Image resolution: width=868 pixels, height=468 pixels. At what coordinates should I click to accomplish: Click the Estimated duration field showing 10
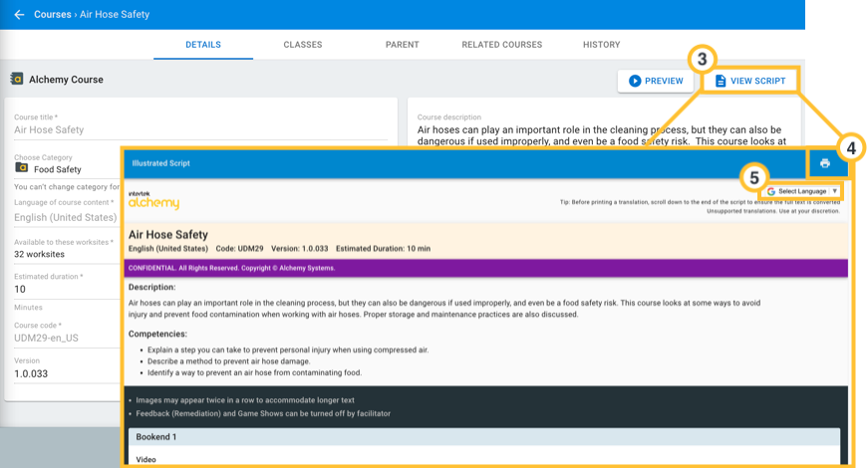tap(67, 289)
